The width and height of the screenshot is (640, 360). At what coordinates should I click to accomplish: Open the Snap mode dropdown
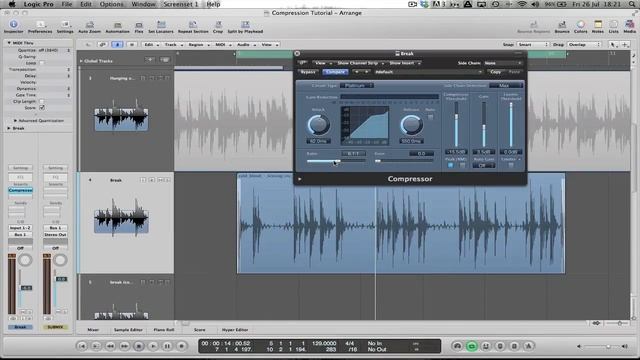(x=532, y=44)
